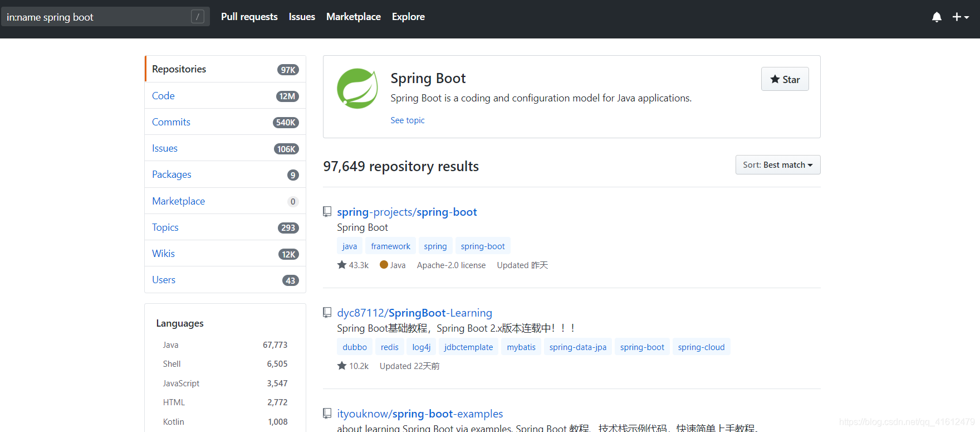
Task: Click repo icon beside ityouknow/spring-boot-examples
Action: (x=327, y=414)
